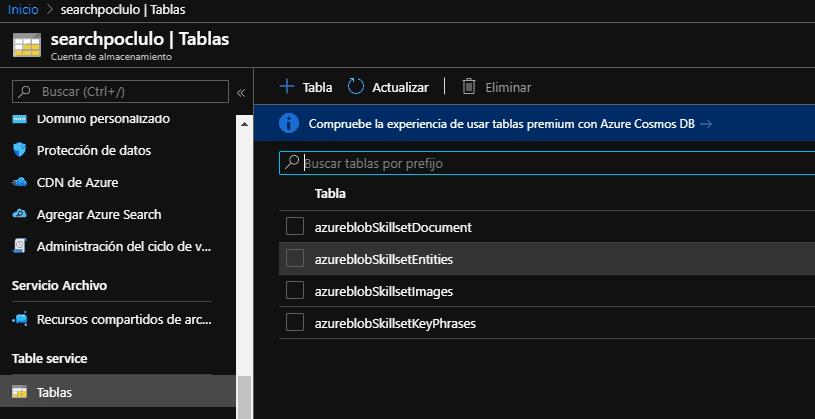This screenshot has height=419, width=815.
Task: Click the Inicio breadcrumb link
Action: tap(23, 9)
